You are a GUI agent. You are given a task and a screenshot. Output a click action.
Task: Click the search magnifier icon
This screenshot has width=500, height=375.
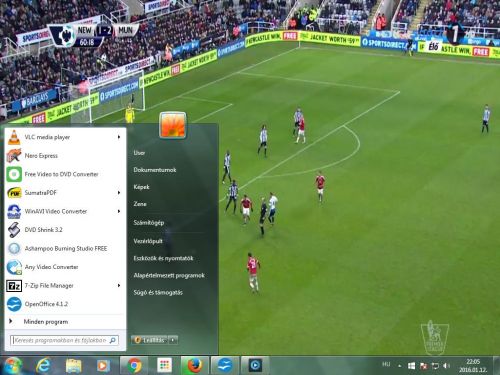click(113, 340)
